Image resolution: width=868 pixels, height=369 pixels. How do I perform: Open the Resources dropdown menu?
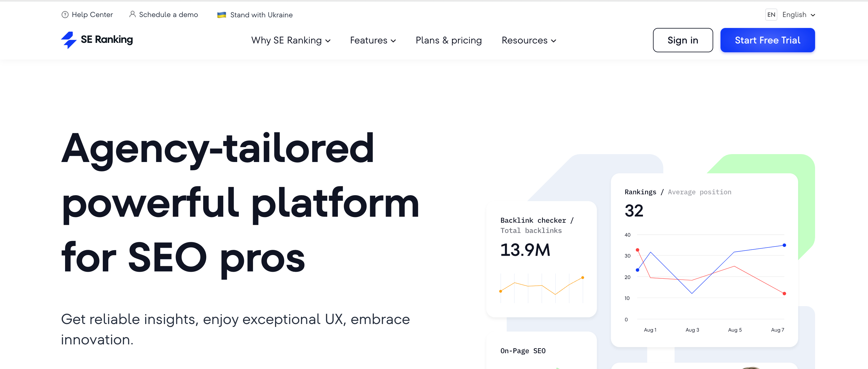point(528,40)
